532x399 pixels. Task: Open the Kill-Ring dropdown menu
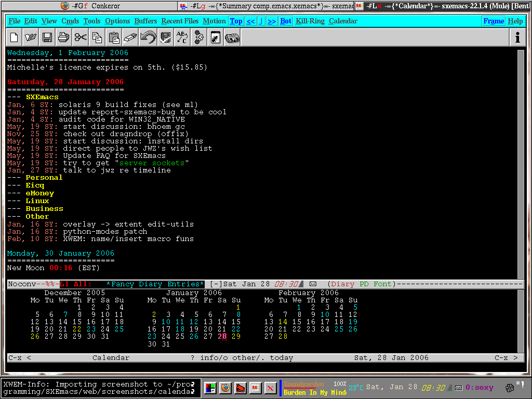pyautogui.click(x=310, y=21)
